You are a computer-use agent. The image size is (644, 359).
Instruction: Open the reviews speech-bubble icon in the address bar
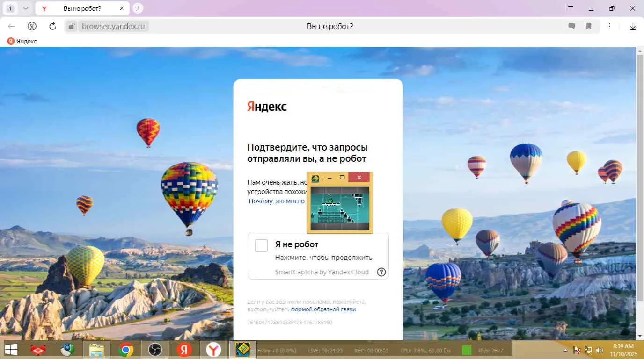571,27
